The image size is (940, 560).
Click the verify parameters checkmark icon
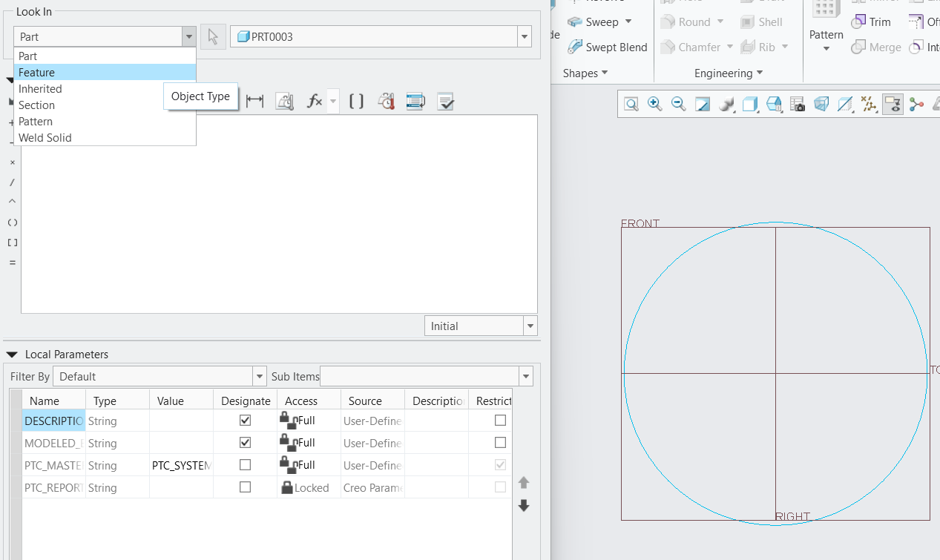pos(445,101)
